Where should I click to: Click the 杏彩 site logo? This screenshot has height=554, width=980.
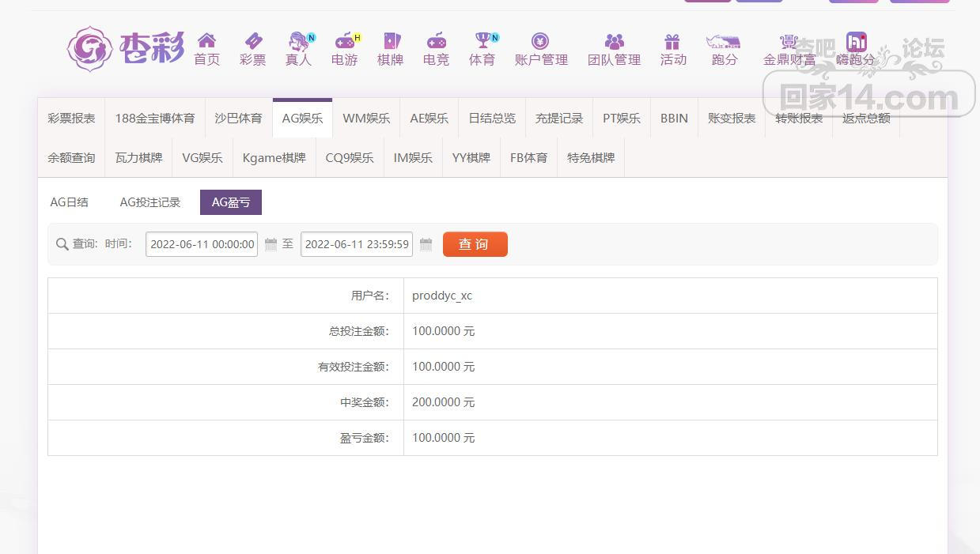point(126,49)
